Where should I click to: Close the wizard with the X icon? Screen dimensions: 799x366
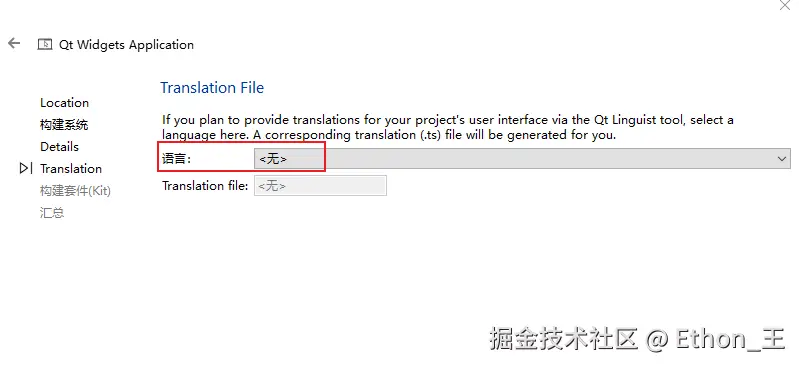click(786, 5)
